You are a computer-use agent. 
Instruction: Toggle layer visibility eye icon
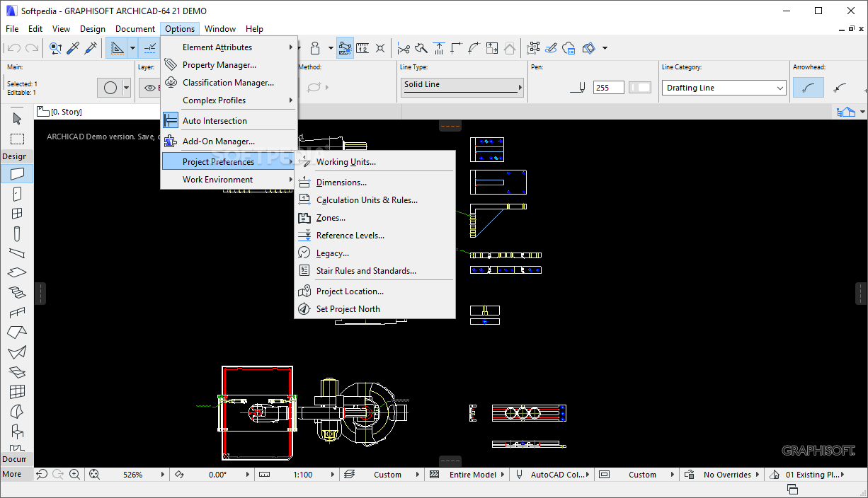[x=150, y=88]
